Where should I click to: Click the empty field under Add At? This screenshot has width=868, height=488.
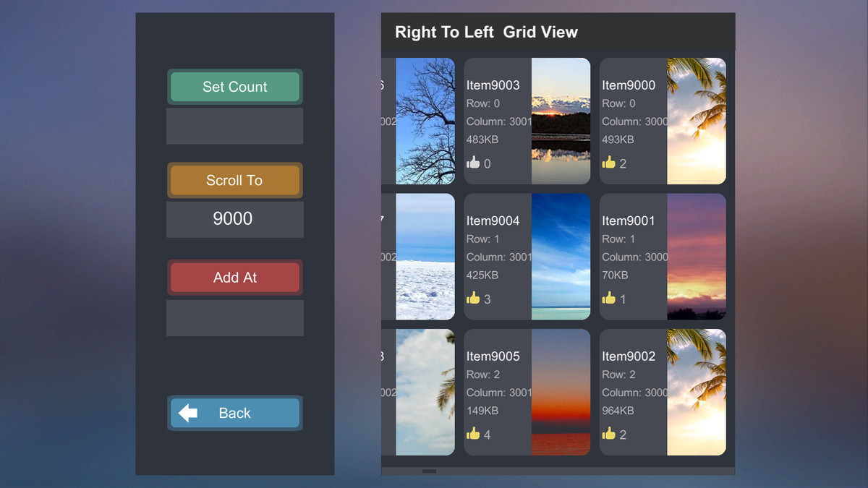(234, 317)
